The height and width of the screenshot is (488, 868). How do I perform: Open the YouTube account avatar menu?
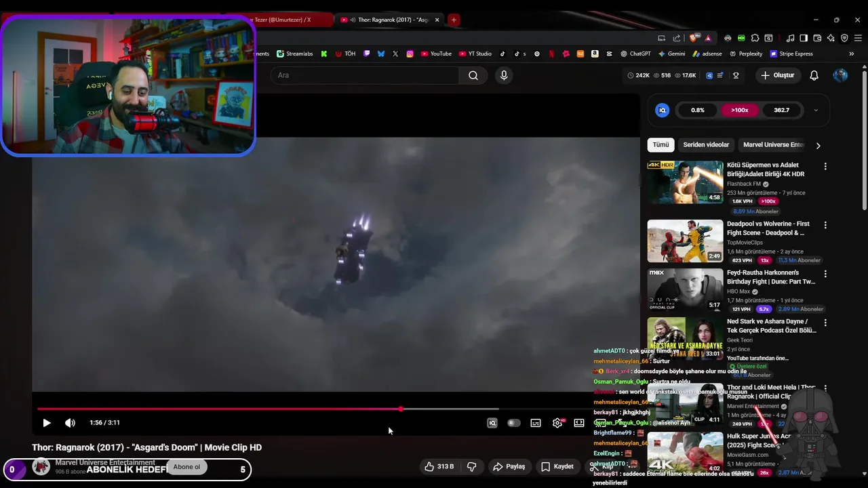(840, 75)
